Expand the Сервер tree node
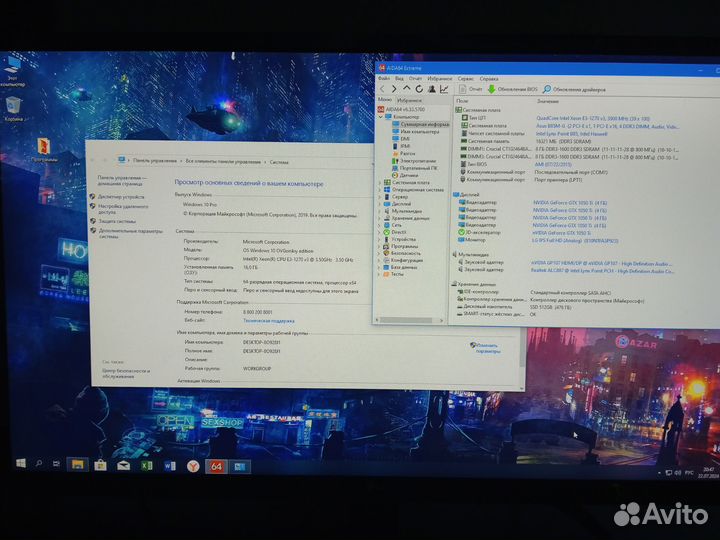The width and height of the screenshot is (720, 540). click(x=380, y=197)
